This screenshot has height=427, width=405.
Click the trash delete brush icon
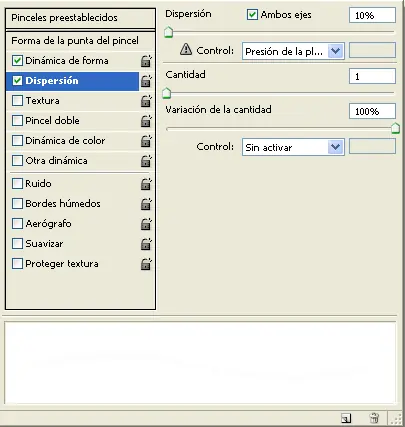[x=374, y=418]
